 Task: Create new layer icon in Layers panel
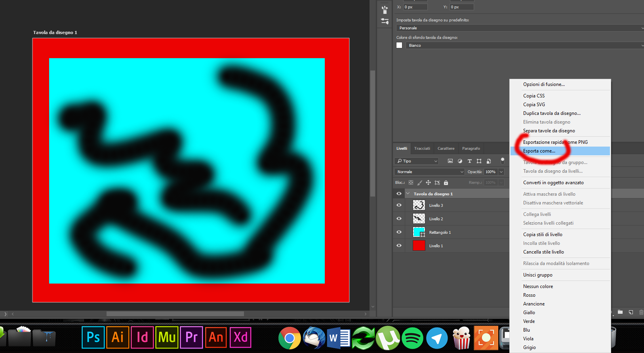point(631,312)
